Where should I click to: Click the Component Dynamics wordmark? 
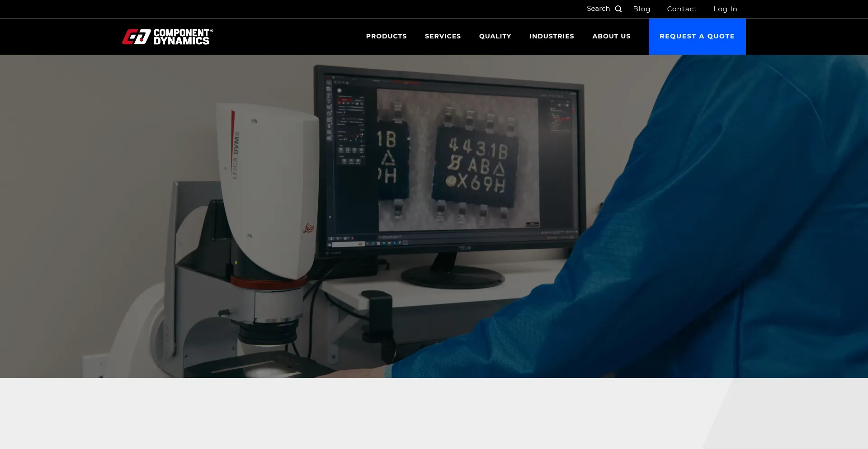click(183, 37)
